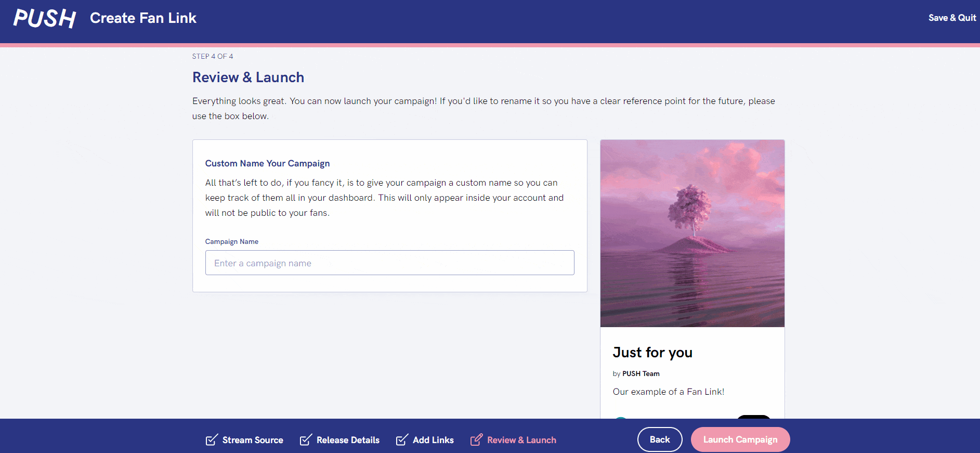Go Back to previous step
The height and width of the screenshot is (453, 980).
[660, 439]
